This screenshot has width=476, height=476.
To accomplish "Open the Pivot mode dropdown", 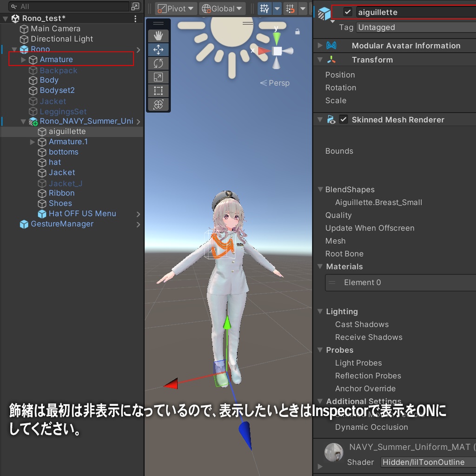I will coord(176,8).
